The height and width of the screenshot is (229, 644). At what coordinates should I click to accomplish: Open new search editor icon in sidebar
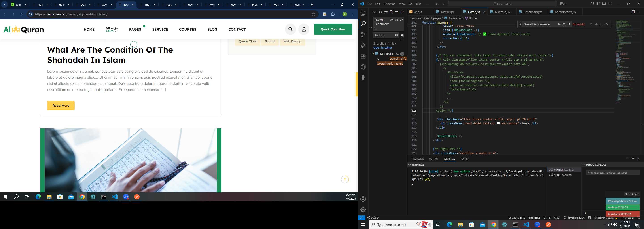click(x=391, y=12)
